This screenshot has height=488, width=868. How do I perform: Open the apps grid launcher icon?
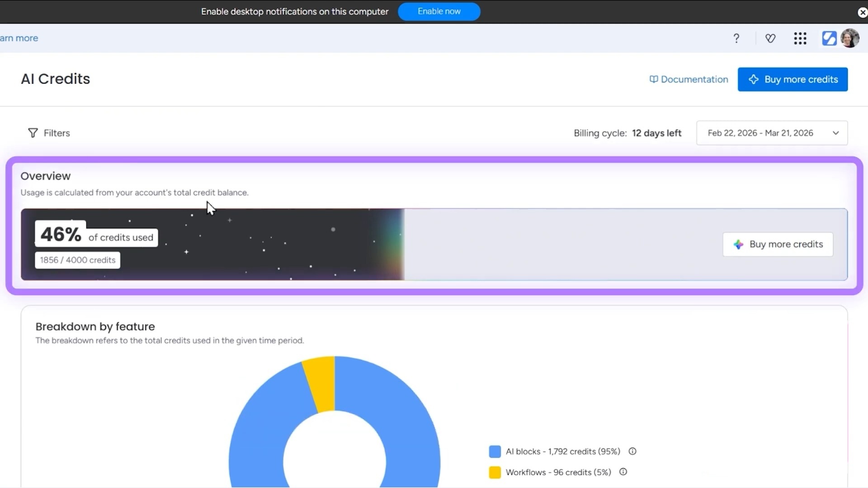coord(800,38)
